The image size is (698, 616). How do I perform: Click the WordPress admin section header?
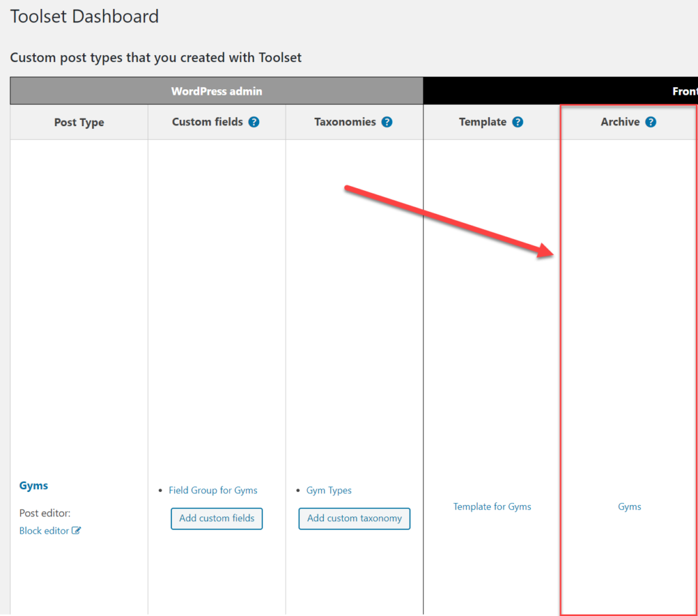coord(217,91)
